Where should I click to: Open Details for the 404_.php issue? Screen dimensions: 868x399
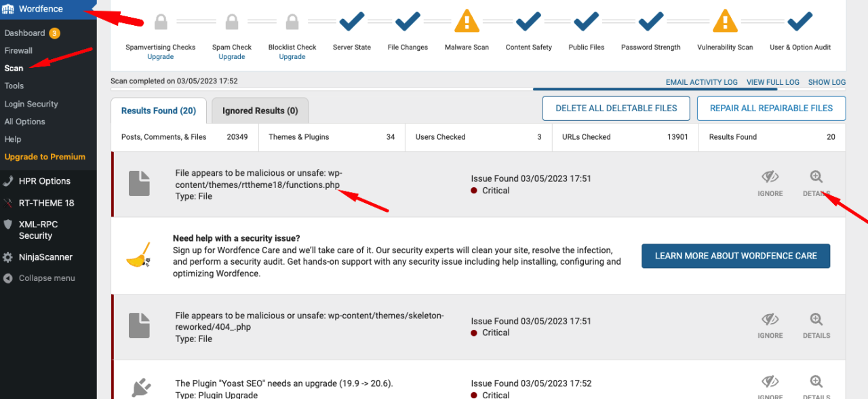[x=816, y=325]
